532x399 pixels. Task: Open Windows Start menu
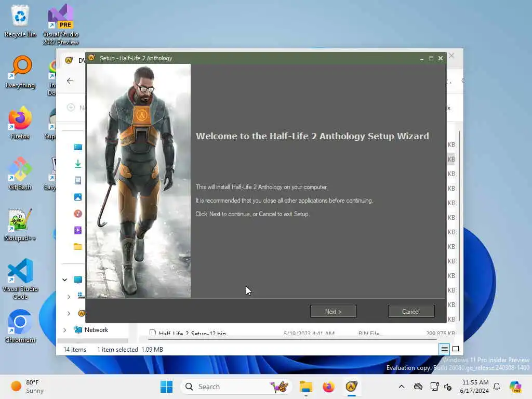(166, 387)
